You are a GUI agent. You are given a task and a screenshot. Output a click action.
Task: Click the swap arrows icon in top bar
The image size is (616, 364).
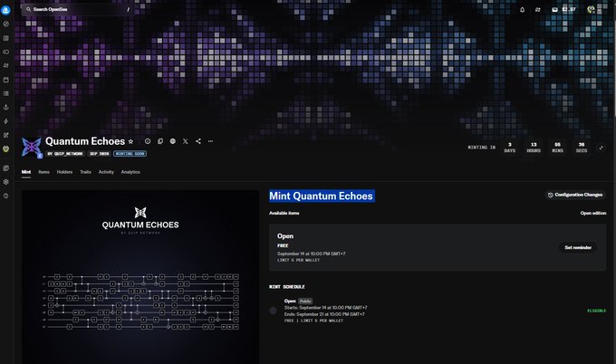pos(537,10)
